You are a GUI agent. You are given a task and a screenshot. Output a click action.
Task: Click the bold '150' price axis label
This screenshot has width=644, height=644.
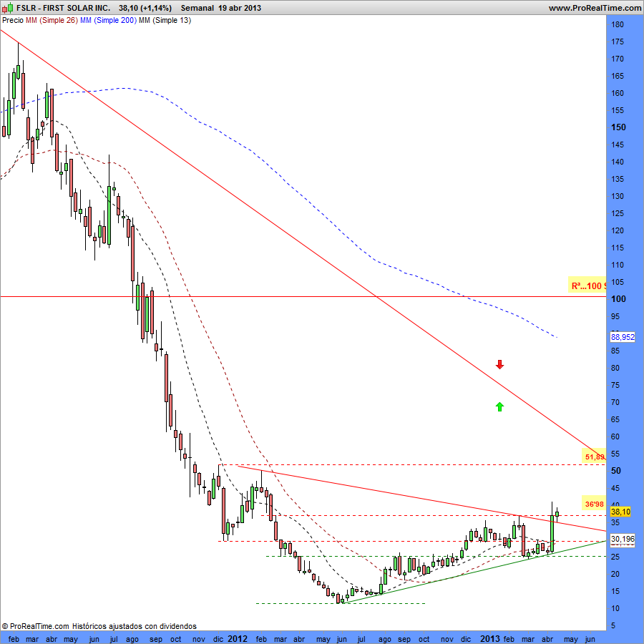coord(618,127)
